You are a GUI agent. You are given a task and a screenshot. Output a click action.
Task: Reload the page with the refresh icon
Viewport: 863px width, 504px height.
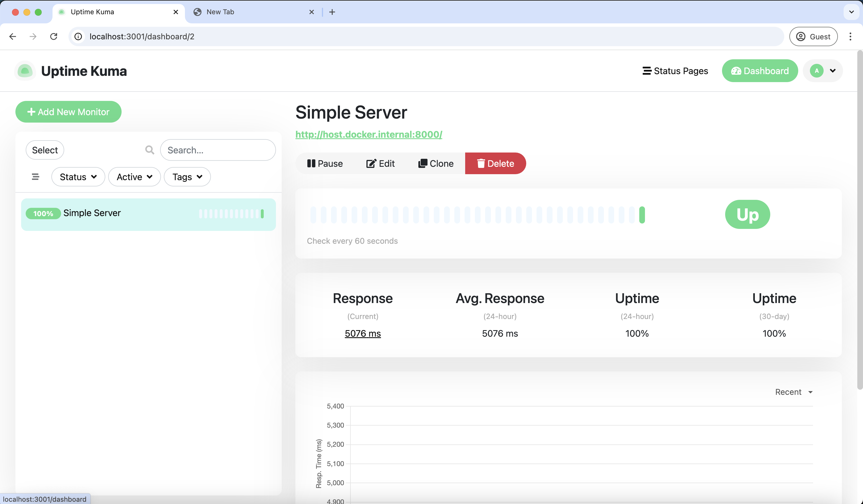(54, 36)
